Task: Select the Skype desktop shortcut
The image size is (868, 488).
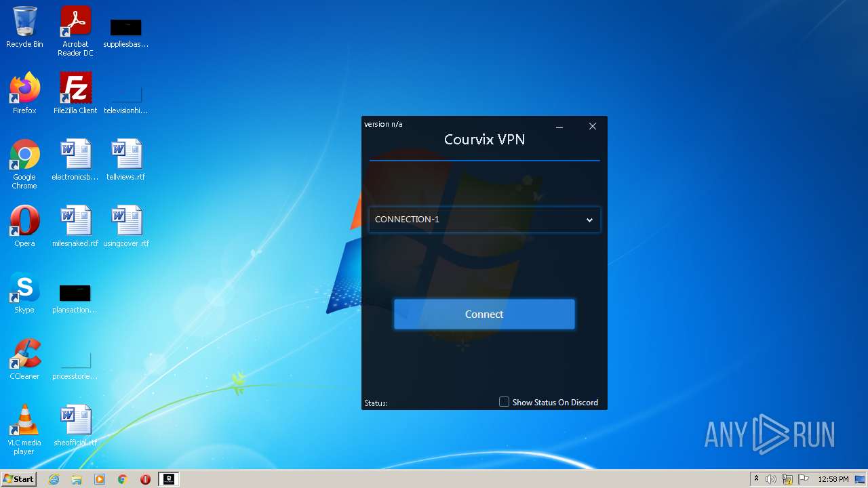Action: [24, 293]
